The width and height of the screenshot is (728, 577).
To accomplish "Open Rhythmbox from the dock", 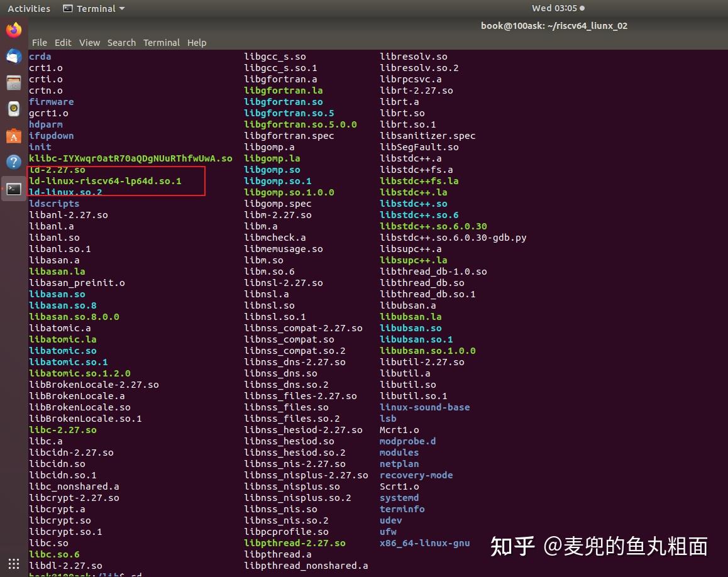I will [x=13, y=108].
